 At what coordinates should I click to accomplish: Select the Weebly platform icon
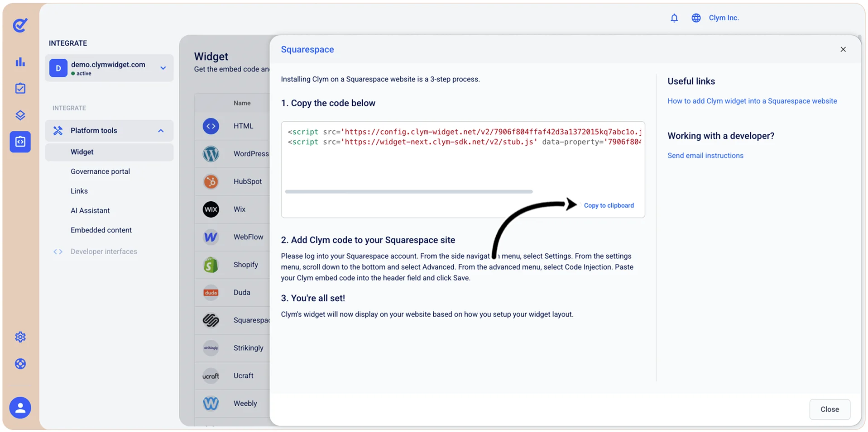coord(211,404)
